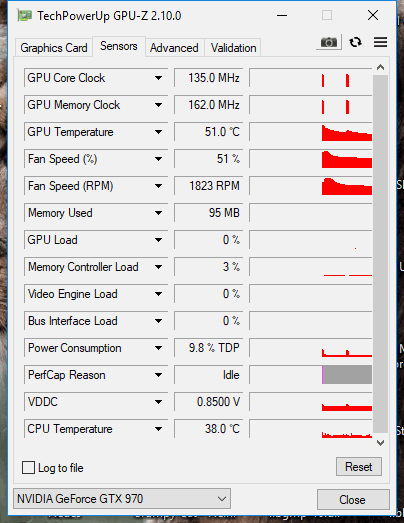Click the vertical scrollbar thumb
The height and width of the screenshot is (523, 404).
[380, 254]
